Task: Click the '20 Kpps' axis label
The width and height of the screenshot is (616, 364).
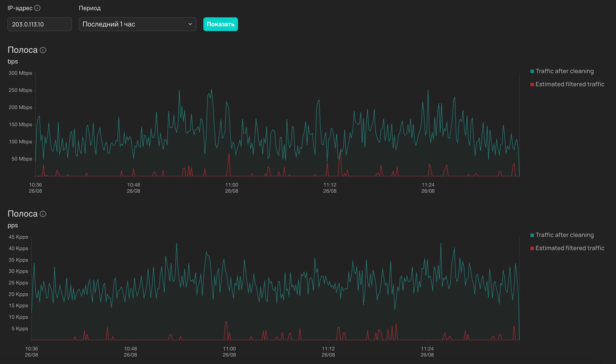Action: (x=18, y=294)
